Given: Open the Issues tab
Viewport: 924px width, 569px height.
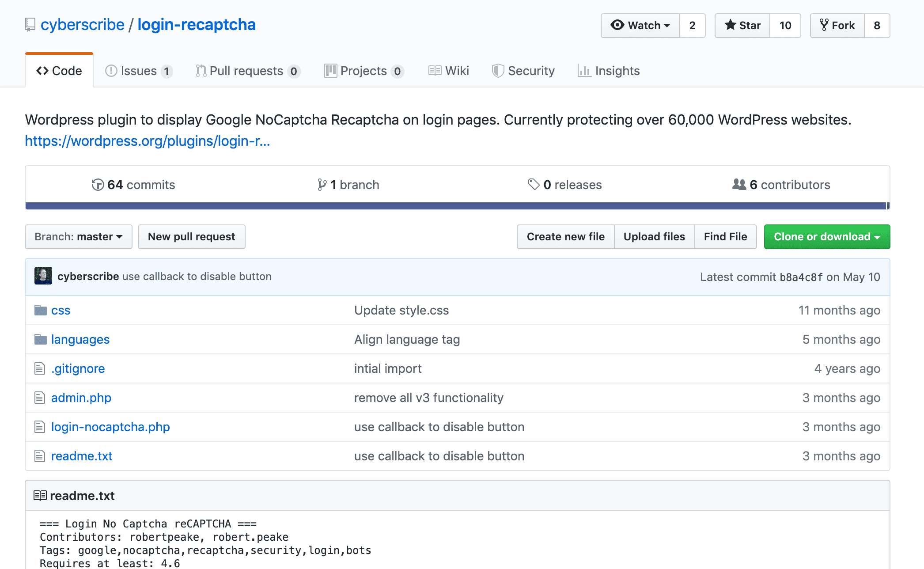Looking at the screenshot, I should [139, 71].
